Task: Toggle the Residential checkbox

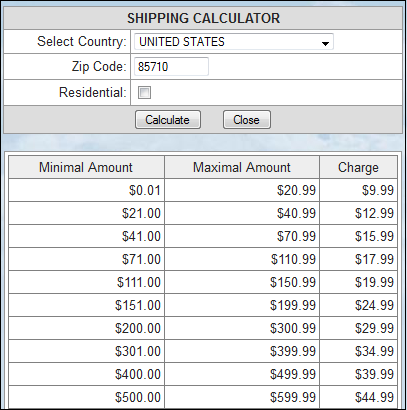Action: [x=144, y=92]
